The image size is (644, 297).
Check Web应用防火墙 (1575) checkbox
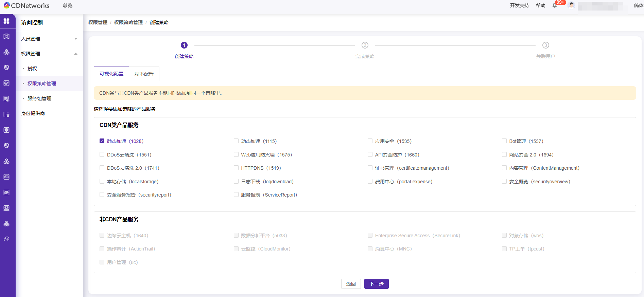(236, 154)
